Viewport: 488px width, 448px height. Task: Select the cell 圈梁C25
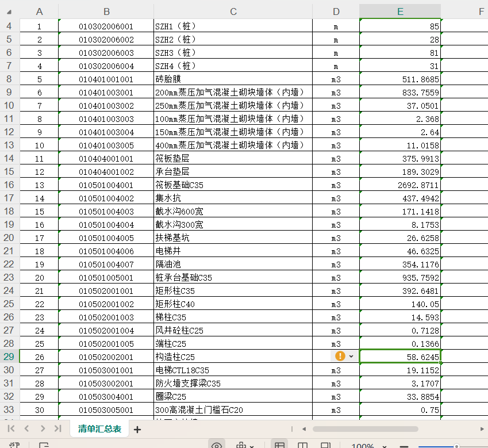[233, 396]
